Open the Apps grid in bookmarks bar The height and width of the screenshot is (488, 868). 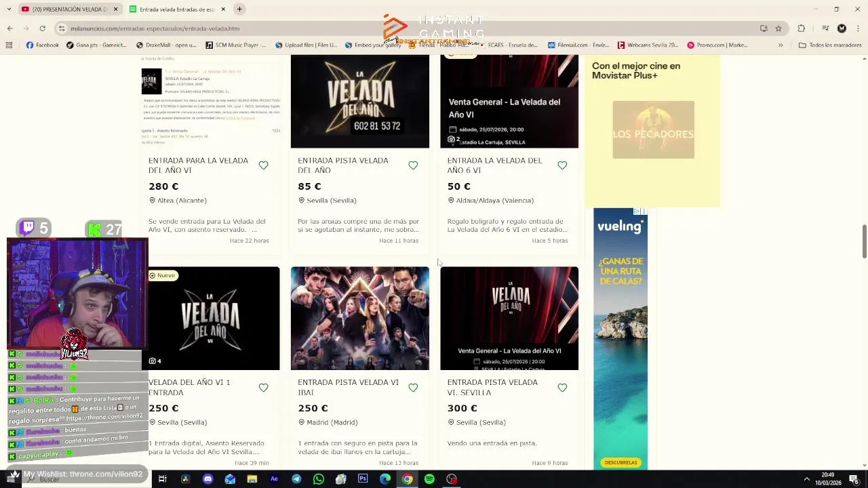tap(9, 45)
